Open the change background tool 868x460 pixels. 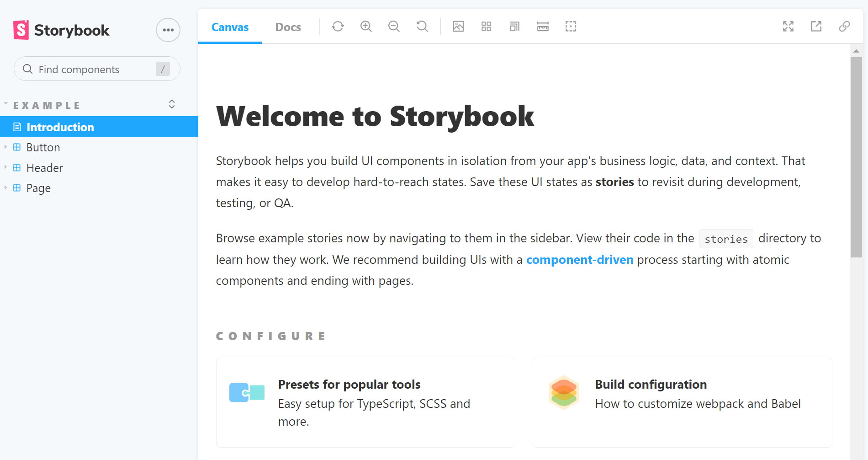(x=458, y=27)
